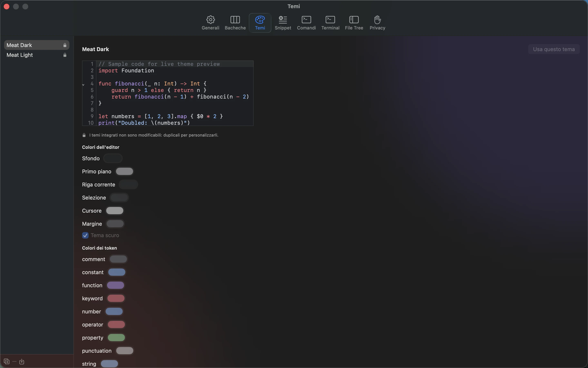Switch to the Bacheche tab
The width and height of the screenshot is (588, 368).
coord(235,23)
